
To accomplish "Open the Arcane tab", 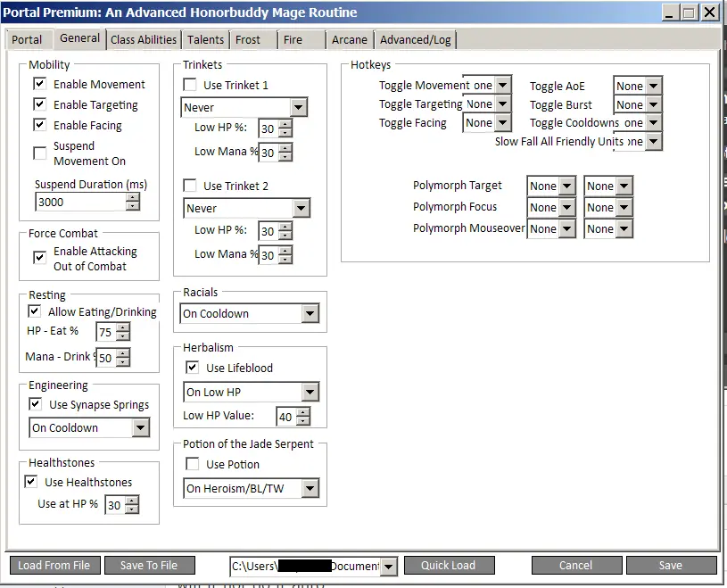I will point(350,40).
